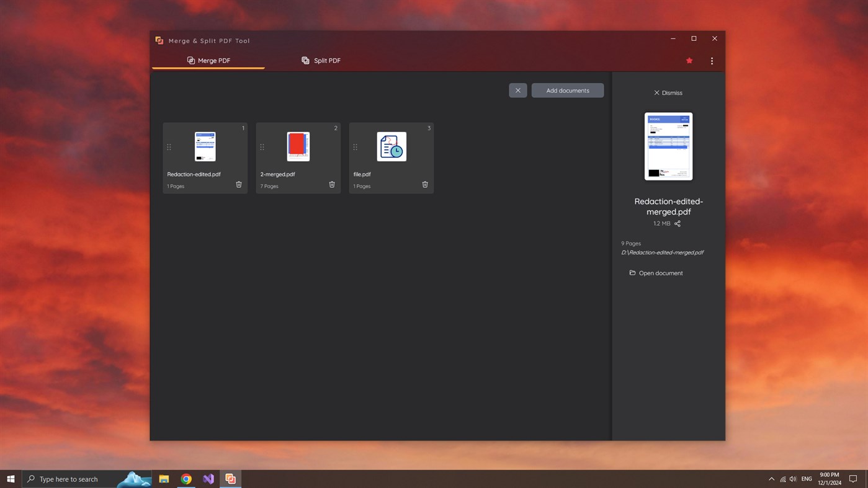Select the Merge PDF tab
Screen dimensions: 868x488
coord(208,60)
